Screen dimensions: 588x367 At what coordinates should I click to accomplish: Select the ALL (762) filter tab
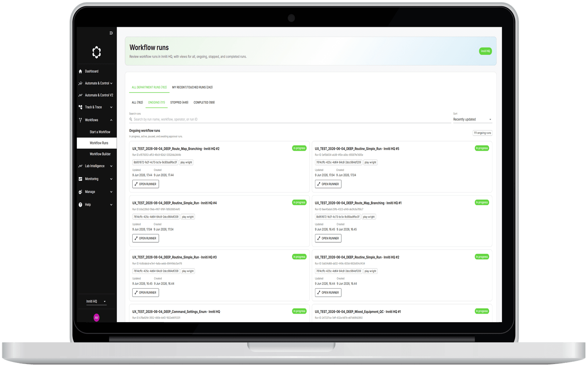point(137,103)
